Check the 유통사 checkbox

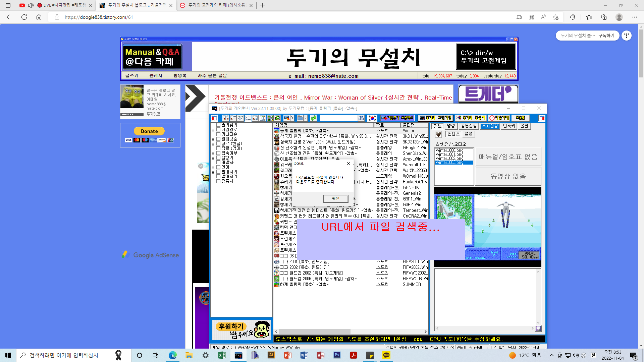218,181
